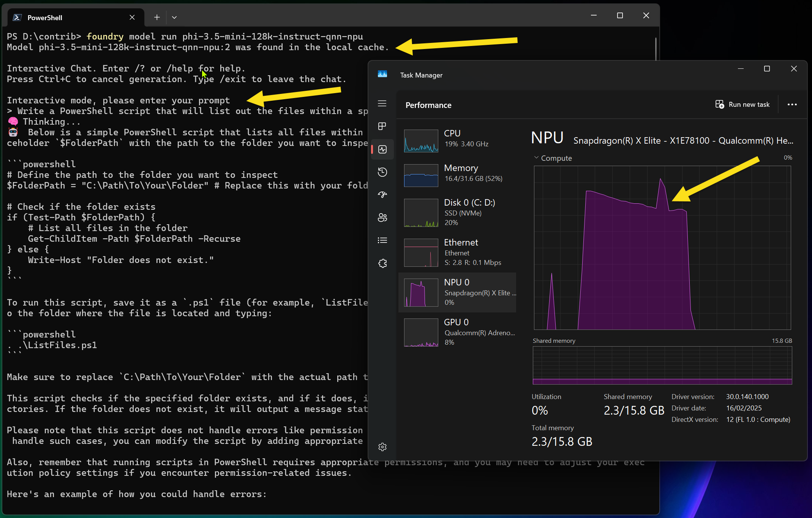Select the Performance monitor icon
Screen dimensions: 812x518
pyautogui.click(x=382, y=149)
